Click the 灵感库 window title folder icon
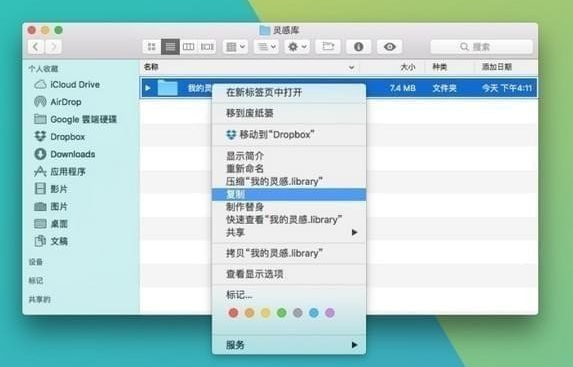This screenshot has height=367, width=573. pos(265,30)
